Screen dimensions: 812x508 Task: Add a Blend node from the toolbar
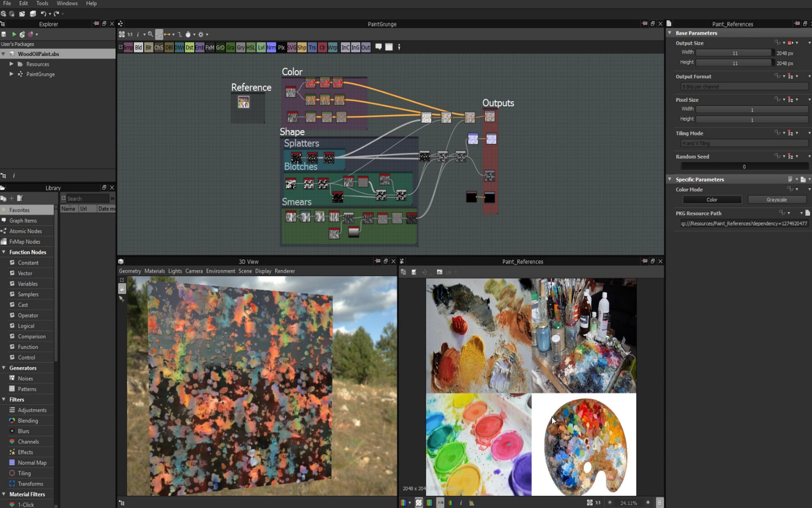tap(139, 47)
